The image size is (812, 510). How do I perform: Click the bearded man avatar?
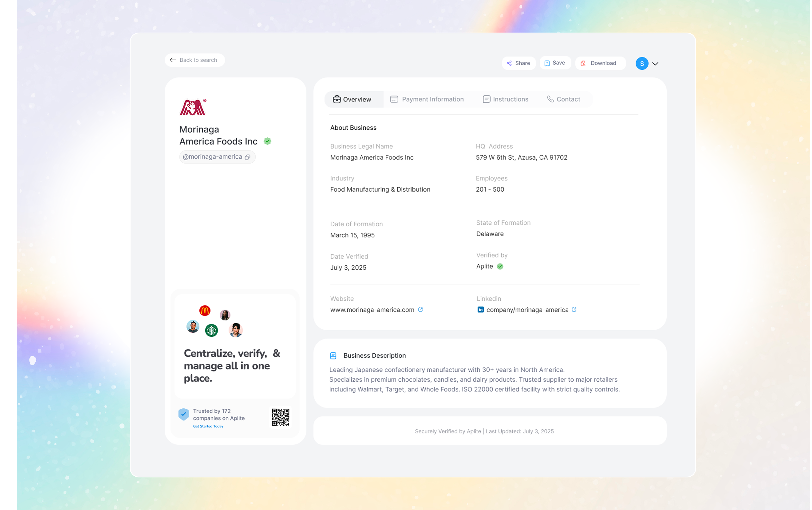193,327
